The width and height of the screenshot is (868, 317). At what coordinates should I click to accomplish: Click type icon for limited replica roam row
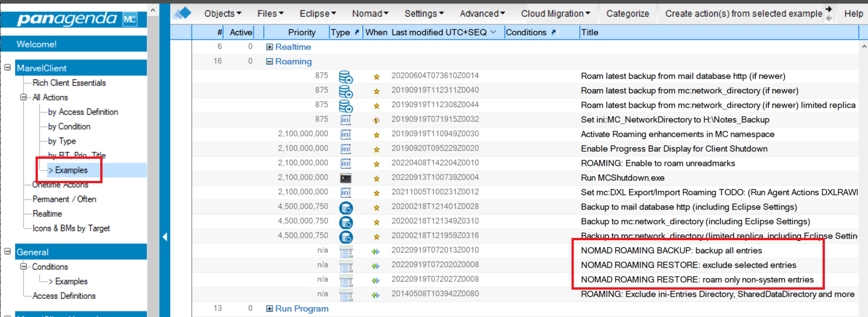346,105
